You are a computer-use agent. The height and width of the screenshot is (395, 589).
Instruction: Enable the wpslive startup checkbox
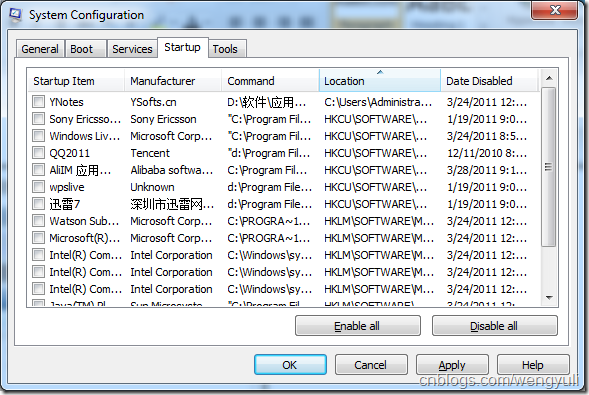[x=38, y=187]
